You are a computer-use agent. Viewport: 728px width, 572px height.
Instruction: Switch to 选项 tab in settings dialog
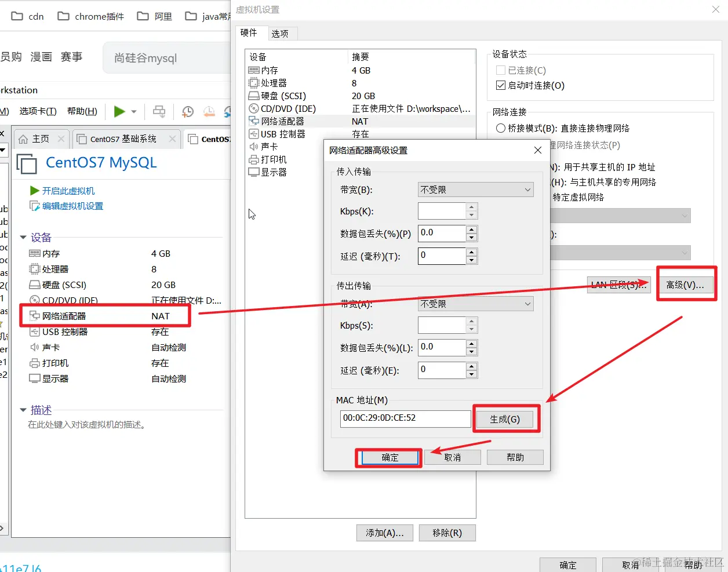(x=280, y=34)
